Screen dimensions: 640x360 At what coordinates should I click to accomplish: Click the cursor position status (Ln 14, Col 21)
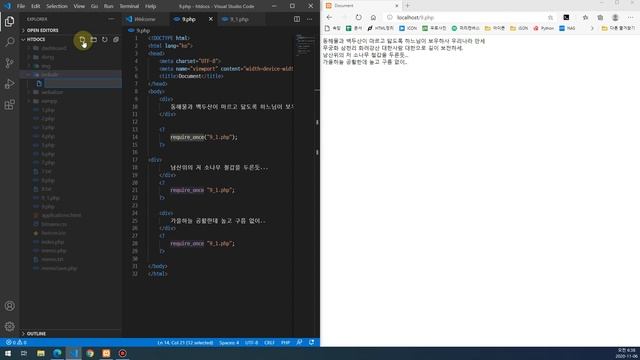(185, 342)
